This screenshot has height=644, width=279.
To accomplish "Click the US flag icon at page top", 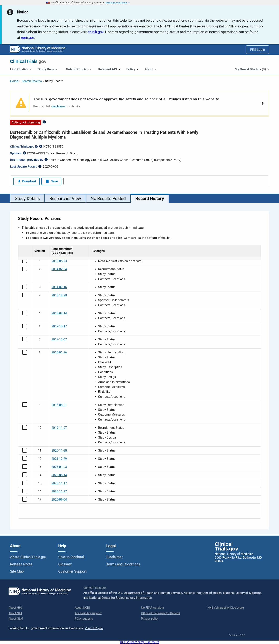I will pyautogui.click(x=48, y=3).
